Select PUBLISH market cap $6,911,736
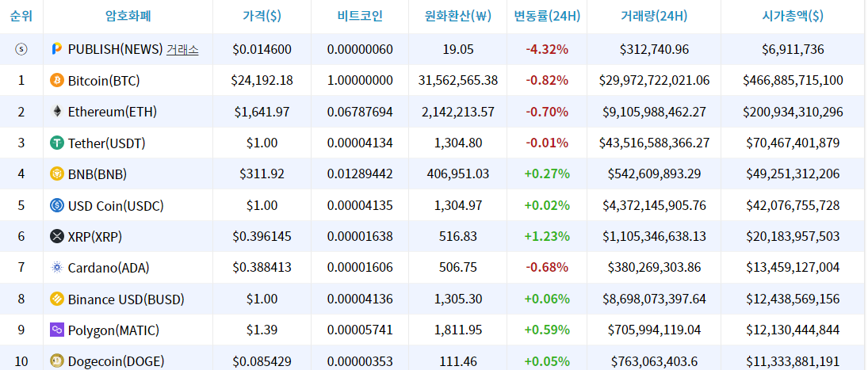This screenshot has height=370, width=868. 793,49
